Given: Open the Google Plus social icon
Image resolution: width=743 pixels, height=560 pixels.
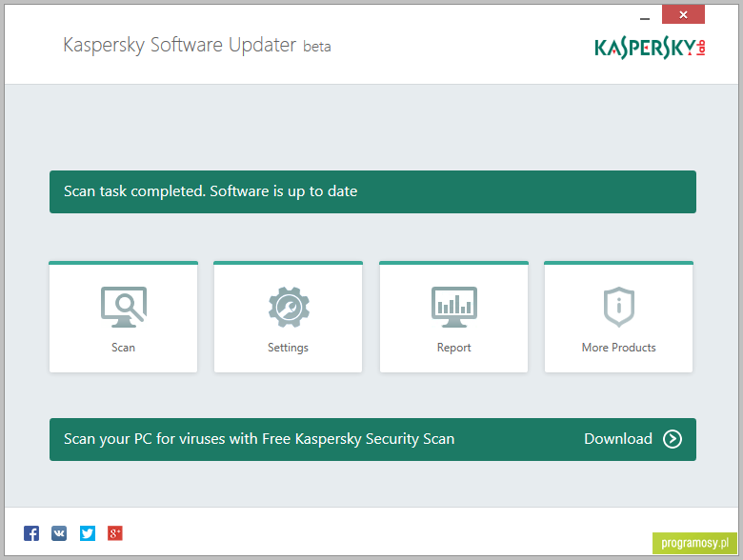Looking at the screenshot, I should [x=115, y=533].
